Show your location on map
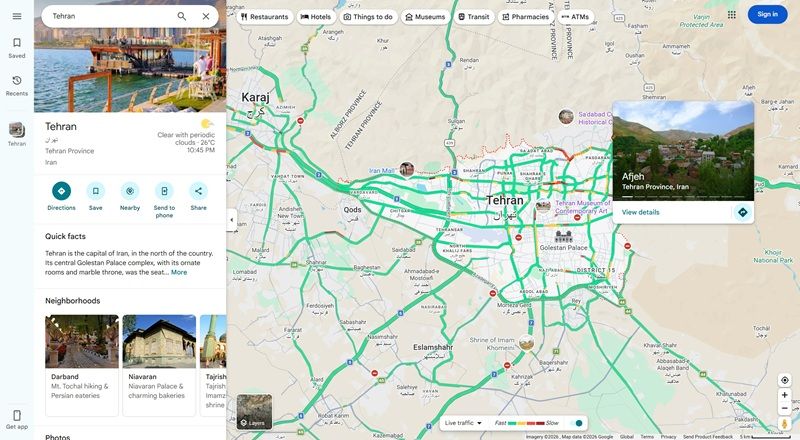Viewport: 800px width, 440px height. click(x=785, y=380)
